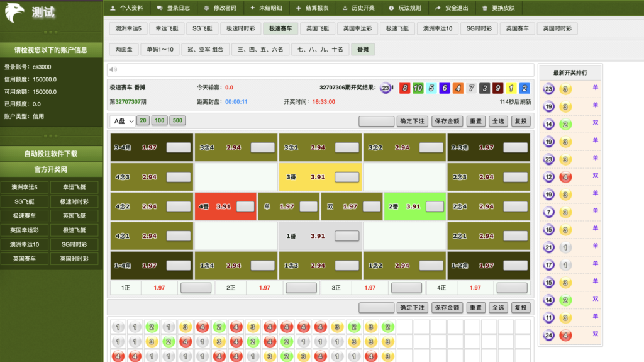The width and height of the screenshot is (644, 362).
Task: View 玩法规则 info icon
Action: [391, 8]
